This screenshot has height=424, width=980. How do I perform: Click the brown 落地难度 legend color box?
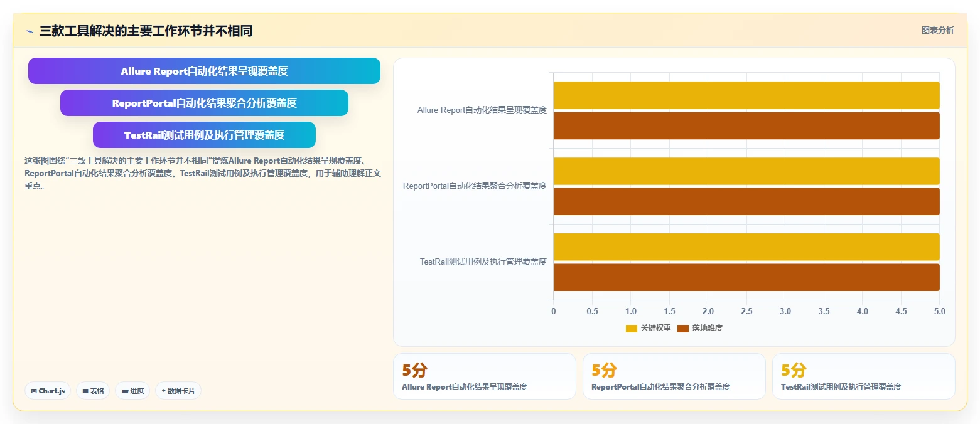coord(683,329)
